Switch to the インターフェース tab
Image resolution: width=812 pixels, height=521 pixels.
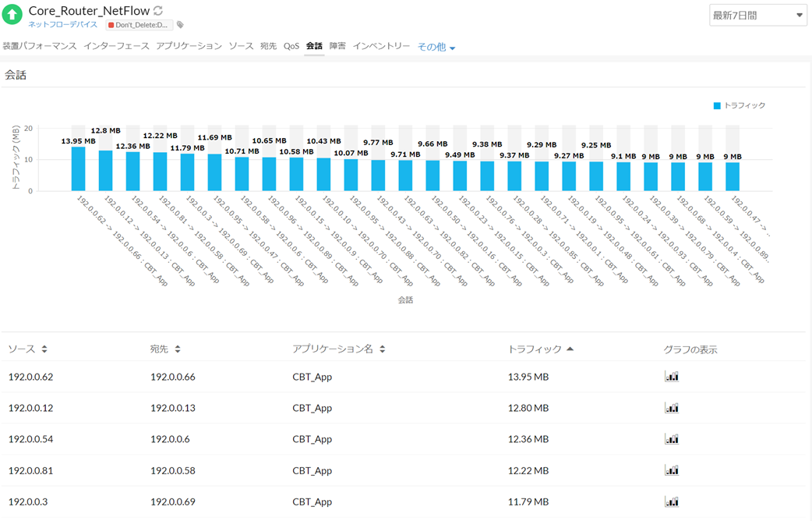(116, 46)
